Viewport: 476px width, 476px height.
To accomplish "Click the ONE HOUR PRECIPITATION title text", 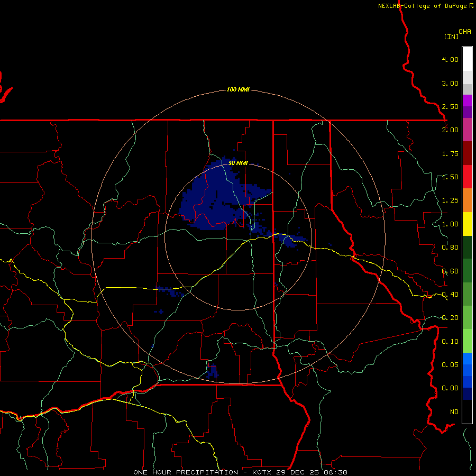I will point(186,472).
